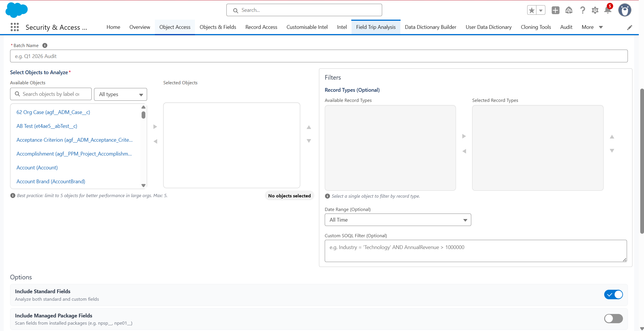Enable Include Managed Package Fields
Screen dimensions: 644x331
613,319
